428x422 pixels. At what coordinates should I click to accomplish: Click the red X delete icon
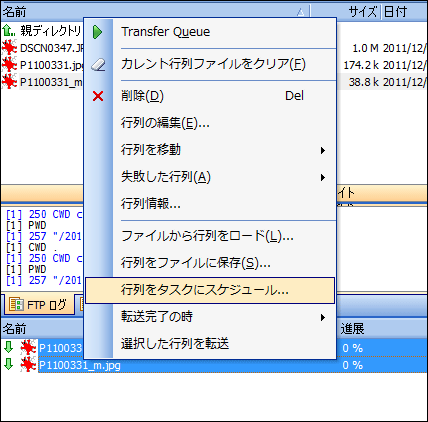[x=98, y=96]
